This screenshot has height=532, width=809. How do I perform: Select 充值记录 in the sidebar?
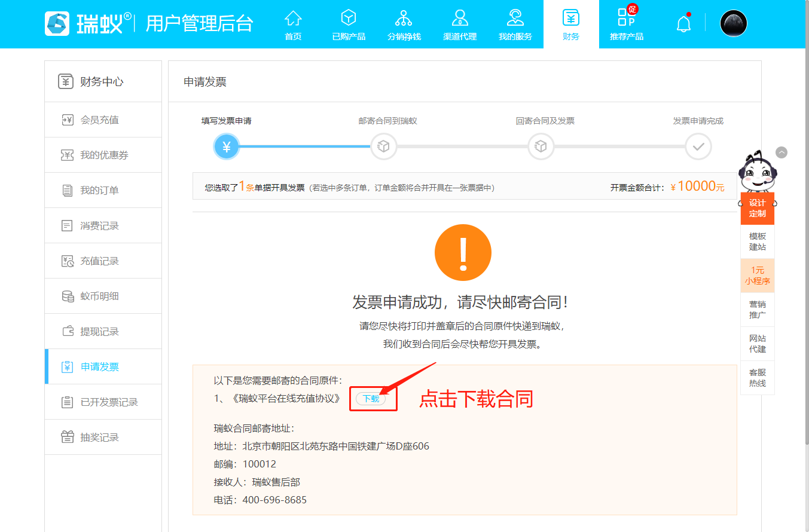103,261
